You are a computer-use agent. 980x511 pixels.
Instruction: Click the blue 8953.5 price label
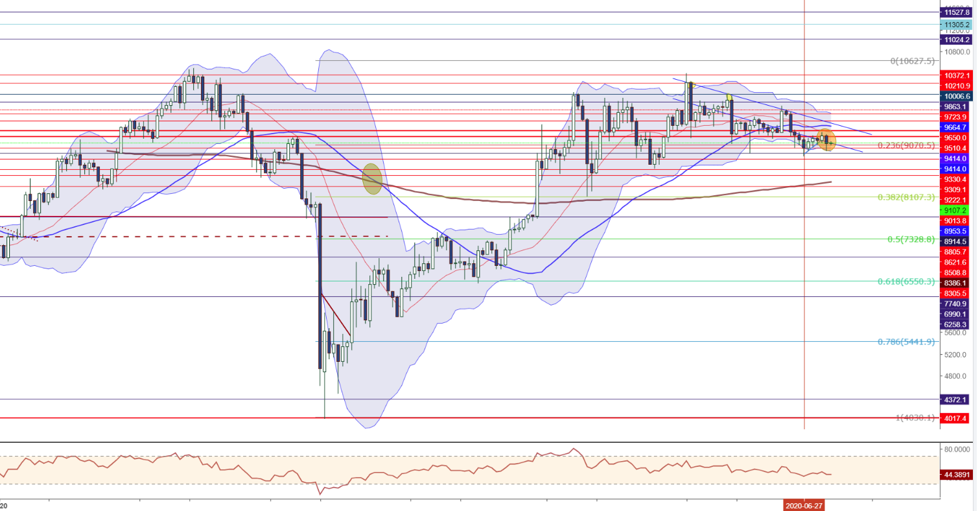click(x=957, y=231)
